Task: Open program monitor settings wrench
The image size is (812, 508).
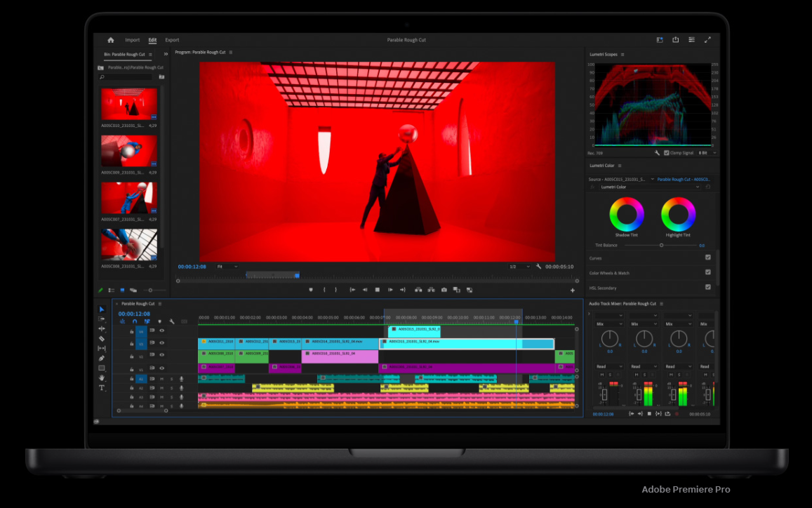Action: point(538,267)
